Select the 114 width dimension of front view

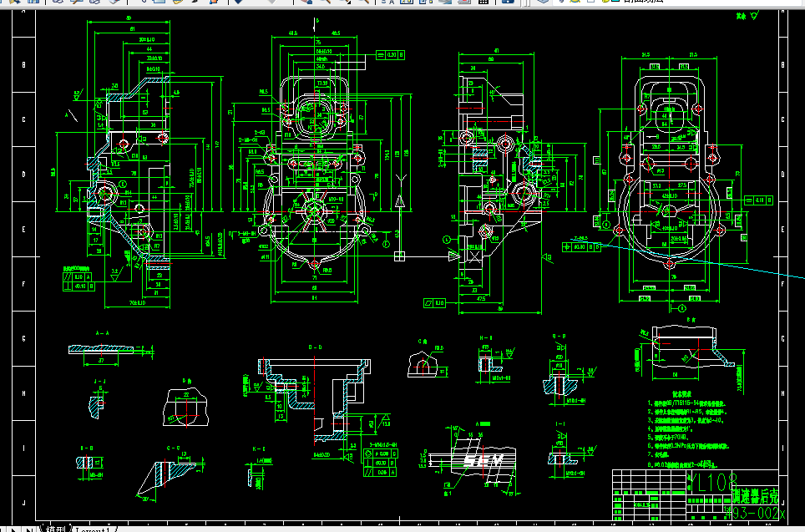tap(314, 298)
